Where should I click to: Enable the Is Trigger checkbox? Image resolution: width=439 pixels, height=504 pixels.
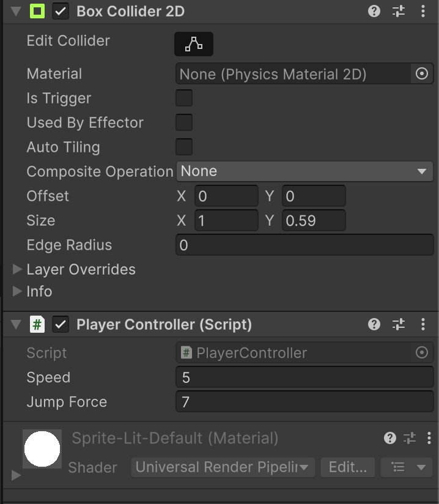184,98
